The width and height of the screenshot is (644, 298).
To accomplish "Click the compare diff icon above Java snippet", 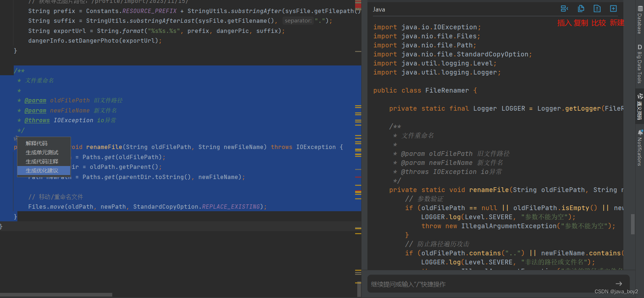I will click(597, 9).
